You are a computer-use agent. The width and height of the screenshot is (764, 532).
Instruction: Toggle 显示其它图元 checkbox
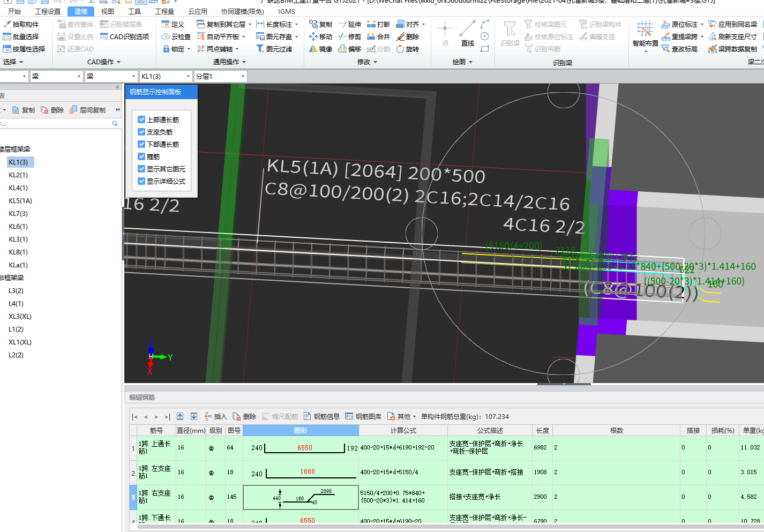(x=141, y=169)
